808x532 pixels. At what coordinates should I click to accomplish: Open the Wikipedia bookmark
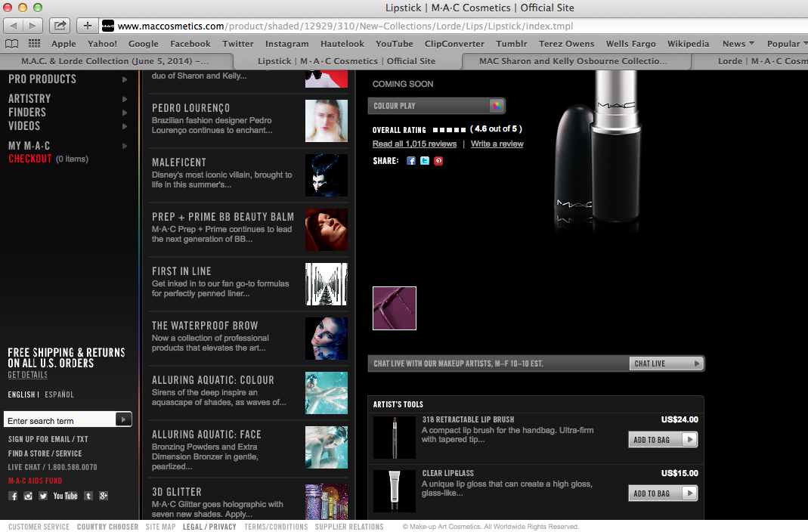click(x=688, y=44)
